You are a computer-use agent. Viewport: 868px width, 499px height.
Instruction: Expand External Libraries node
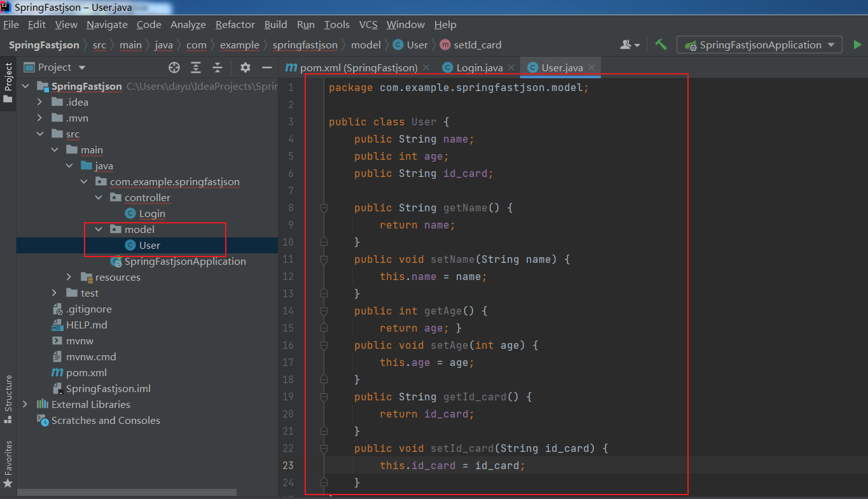[25, 405]
